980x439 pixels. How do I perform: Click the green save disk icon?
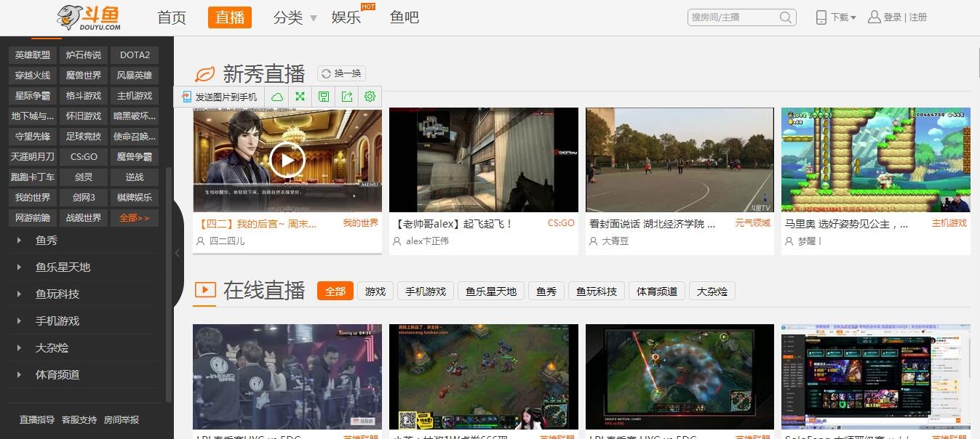pyautogui.click(x=324, y=97)
